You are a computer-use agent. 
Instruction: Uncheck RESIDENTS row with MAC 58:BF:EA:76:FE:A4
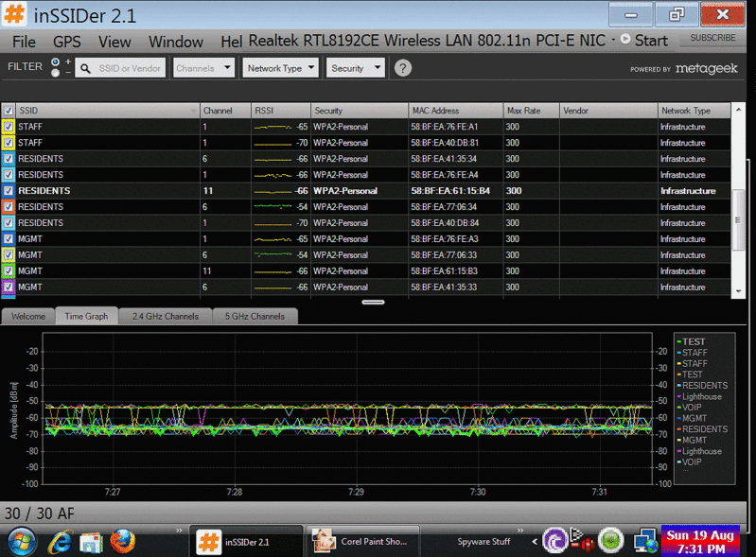[x=9, y=174]
